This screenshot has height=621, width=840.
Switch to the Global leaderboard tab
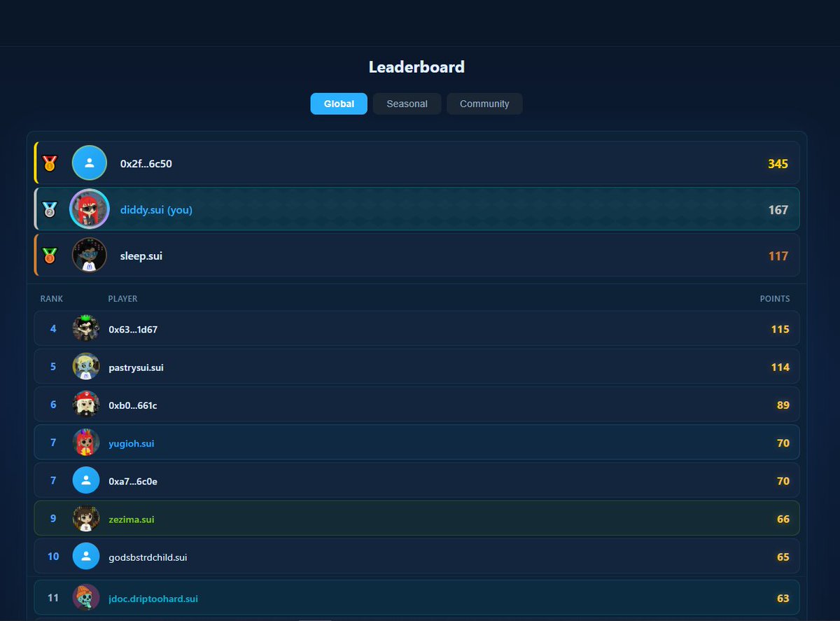coord(339,104)
